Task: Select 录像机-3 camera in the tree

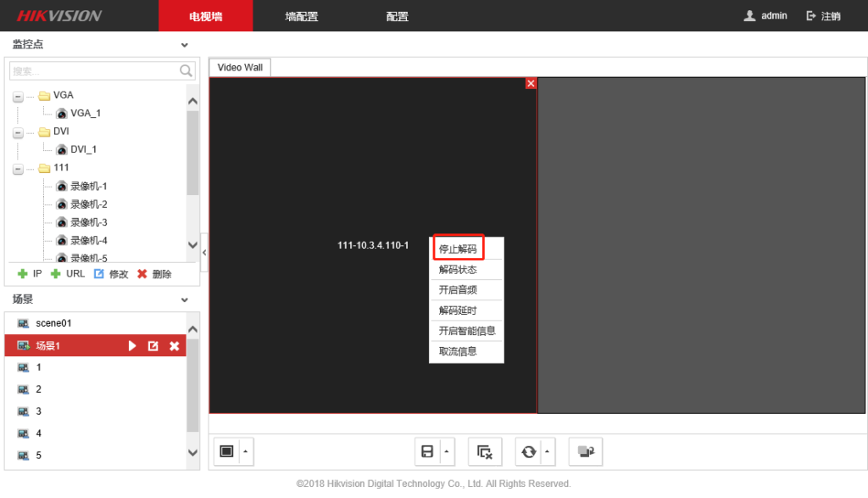Action: 88,222
